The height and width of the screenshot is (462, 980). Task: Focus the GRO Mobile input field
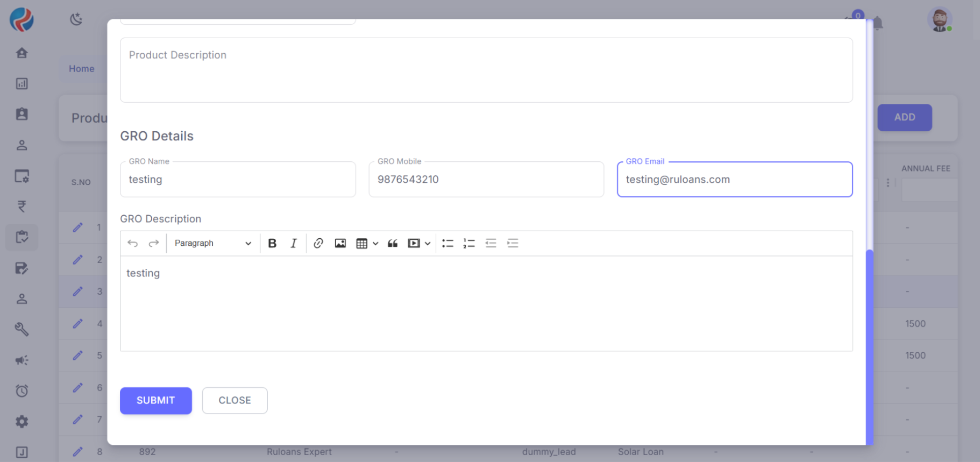(486, 180)
